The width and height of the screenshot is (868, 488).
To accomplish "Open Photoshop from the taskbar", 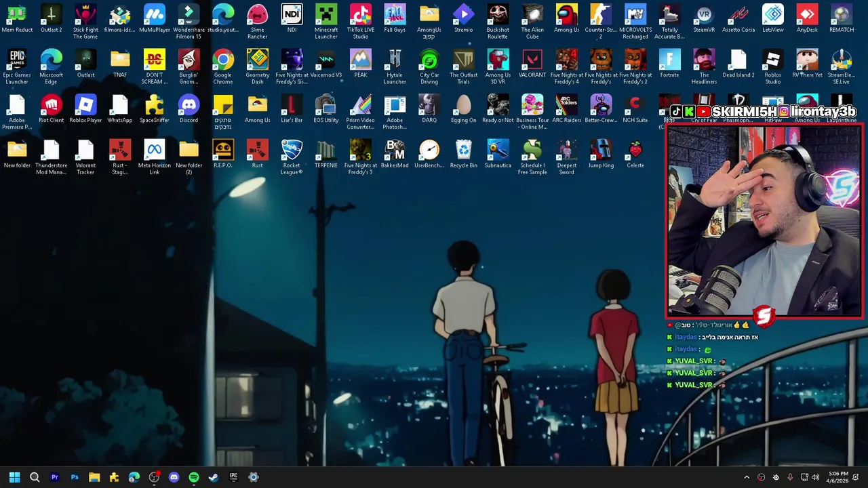I will coord(75,477).
